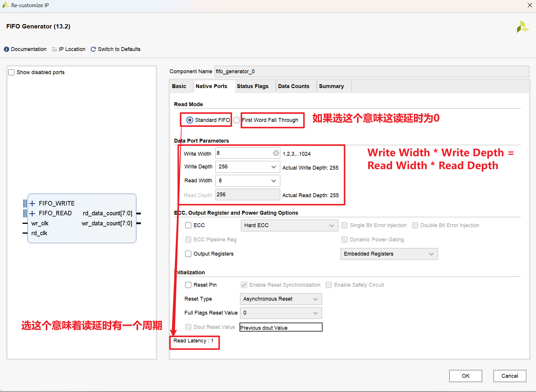
Task: Click the Component Name input field
Action: pyautogui.click(x=372, y=71)
